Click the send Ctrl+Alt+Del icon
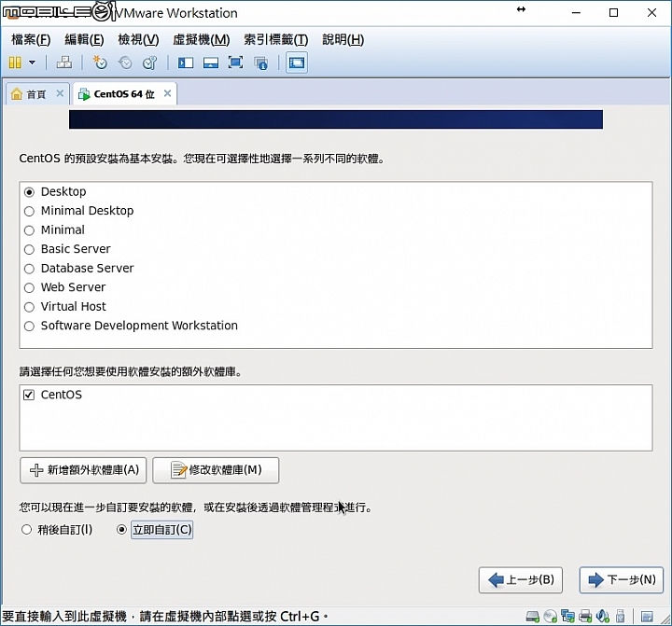This screenshot has height=626, width=672. pos(64,63)
